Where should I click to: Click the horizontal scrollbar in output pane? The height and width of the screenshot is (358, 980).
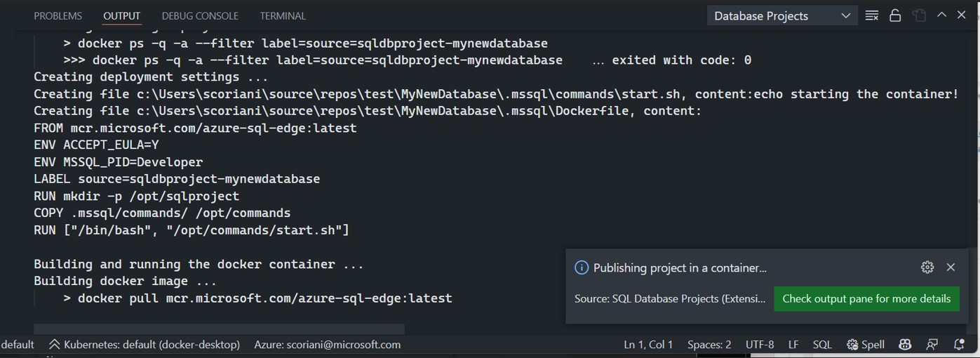coord(219,329)
